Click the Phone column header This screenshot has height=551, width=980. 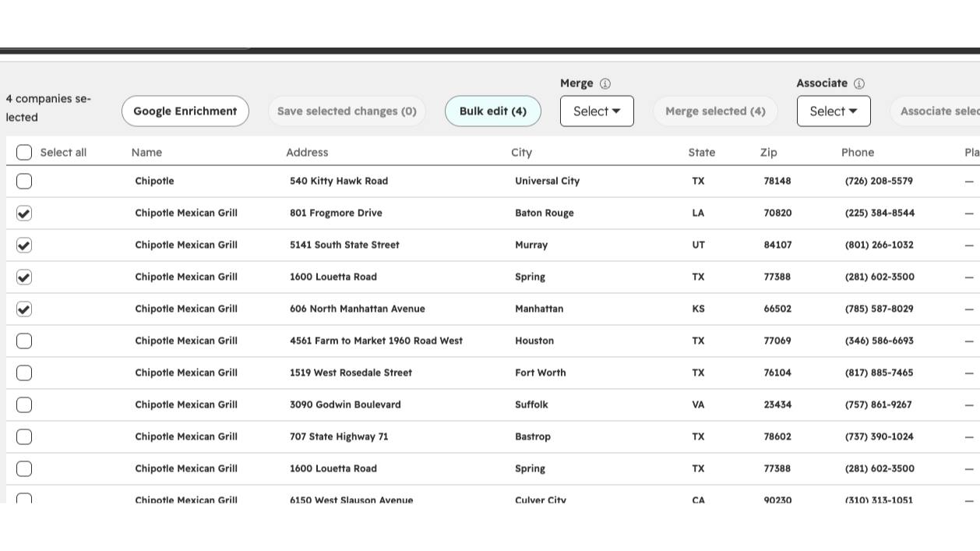pos(858,152)
